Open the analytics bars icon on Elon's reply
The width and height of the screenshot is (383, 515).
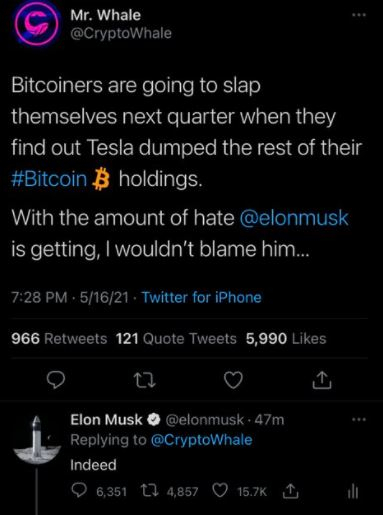point(353,491)
